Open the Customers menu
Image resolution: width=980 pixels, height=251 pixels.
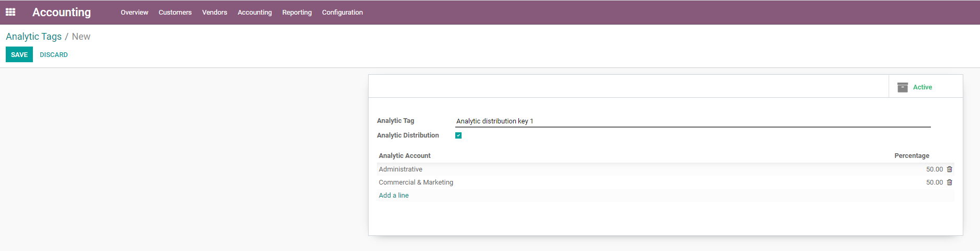[x=175, y=13]
